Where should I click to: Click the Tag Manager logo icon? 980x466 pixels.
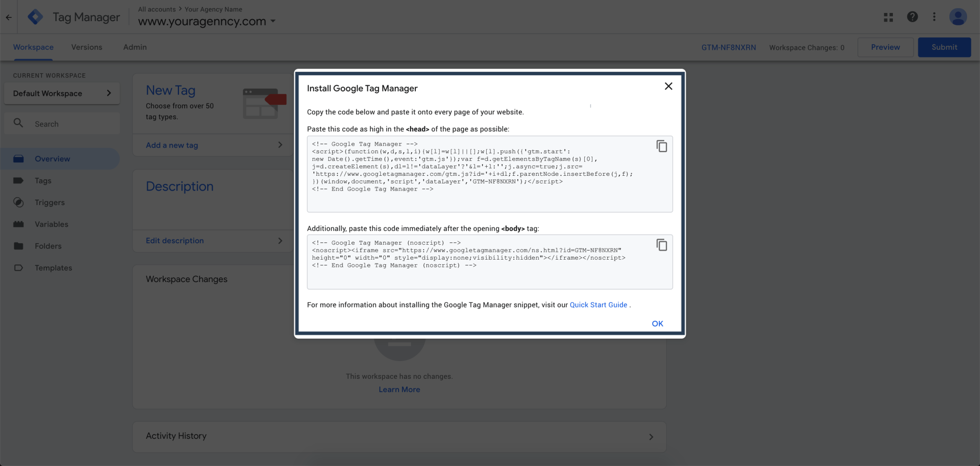pos(35,17)
